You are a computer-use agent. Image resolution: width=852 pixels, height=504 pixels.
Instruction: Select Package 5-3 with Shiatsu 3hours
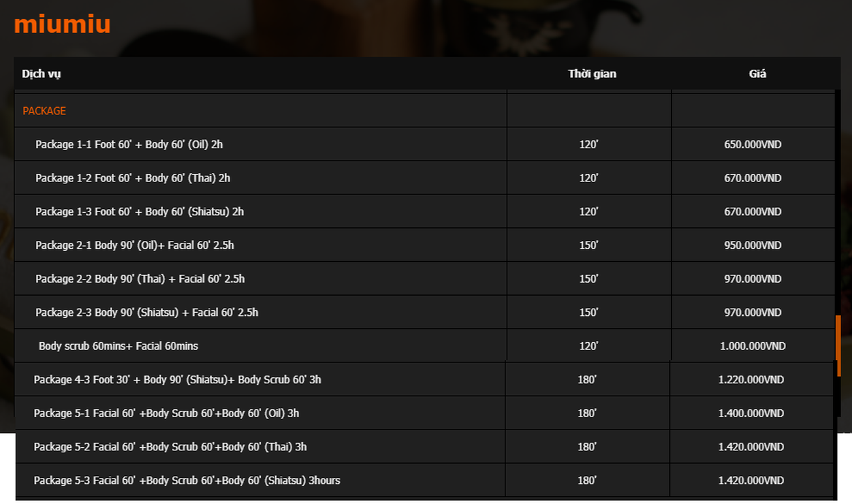point(424,480)
